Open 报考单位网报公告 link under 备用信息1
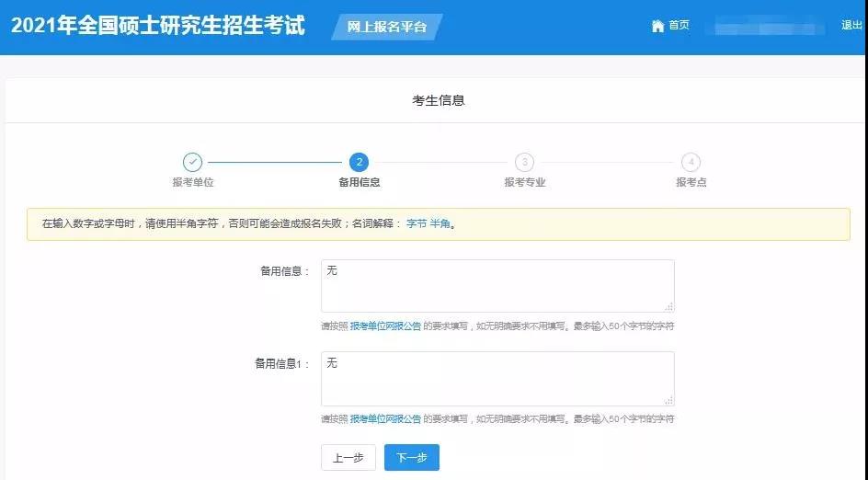This screenshot has height=480, width=868. (385, 419)
